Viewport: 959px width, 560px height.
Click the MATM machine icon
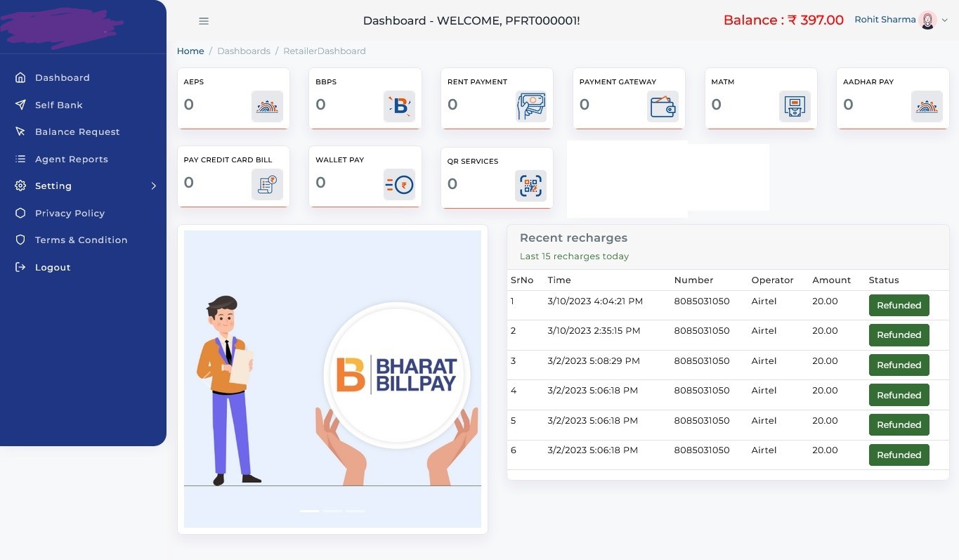click(x=795, y=106)
